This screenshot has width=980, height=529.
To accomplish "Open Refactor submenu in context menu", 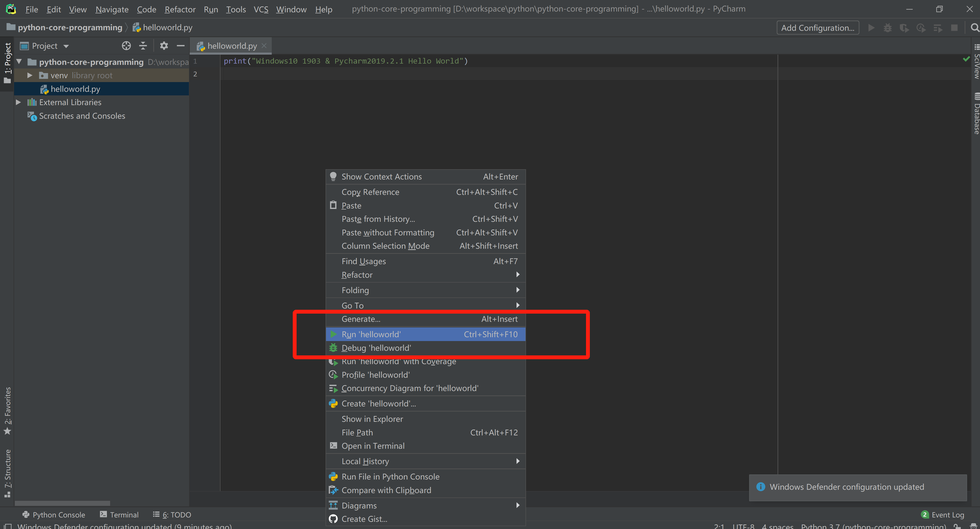I will [425, 275].
